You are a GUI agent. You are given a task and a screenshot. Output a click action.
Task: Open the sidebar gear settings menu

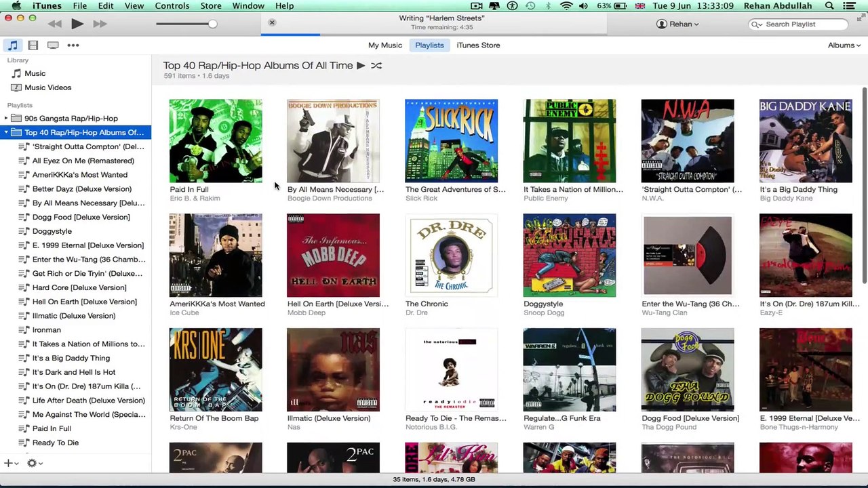(x=34, y=464)
